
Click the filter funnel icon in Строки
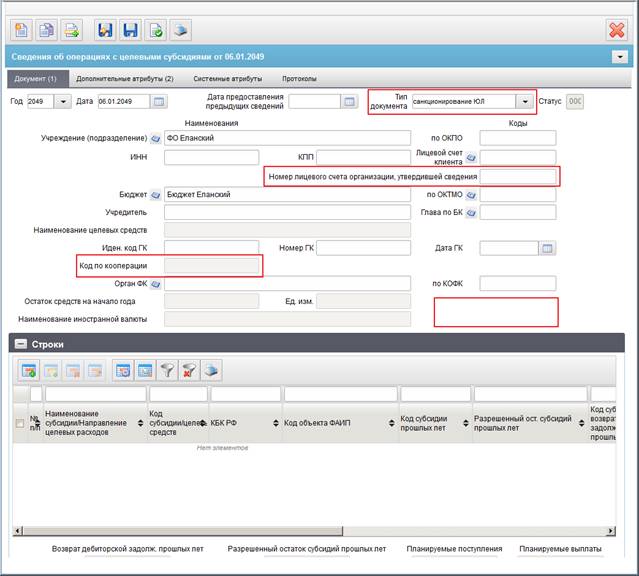(167, 371)
